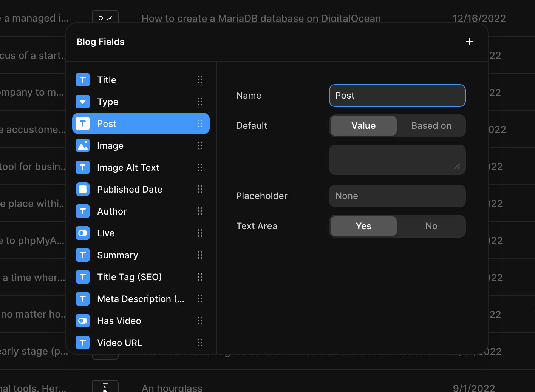535x392 pixels.
Task: Click the calendar icon for Published Date
Action: coord(83,189)
